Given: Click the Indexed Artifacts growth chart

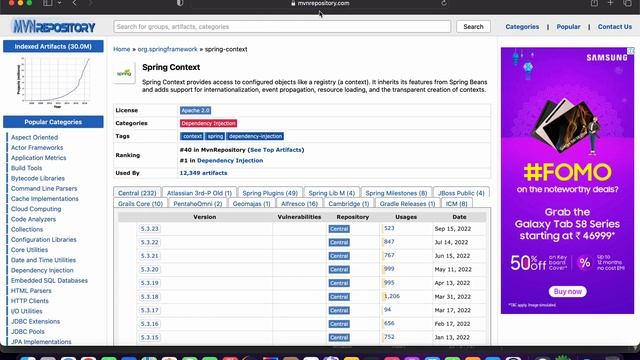Looking at the screenshot, I should (x=53, y=82).
